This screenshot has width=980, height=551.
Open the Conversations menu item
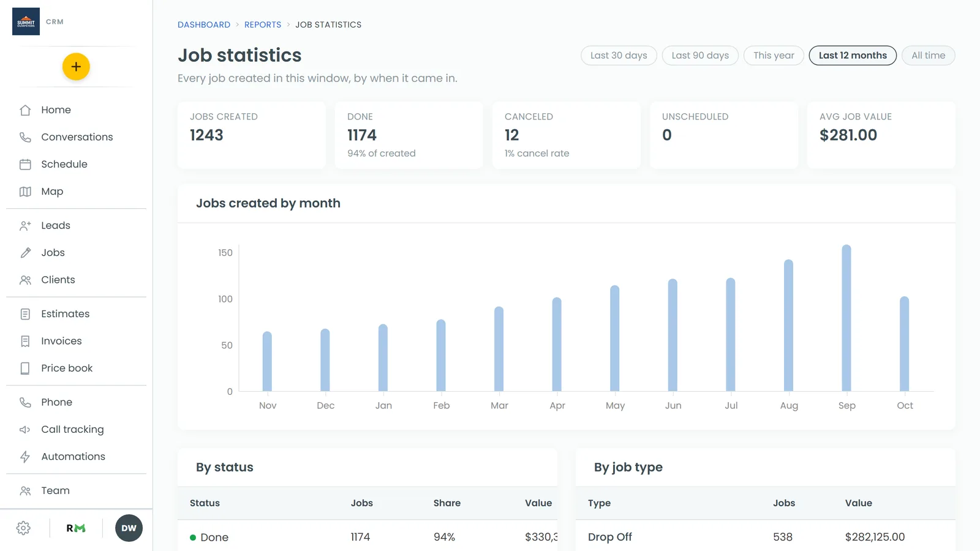77,137
